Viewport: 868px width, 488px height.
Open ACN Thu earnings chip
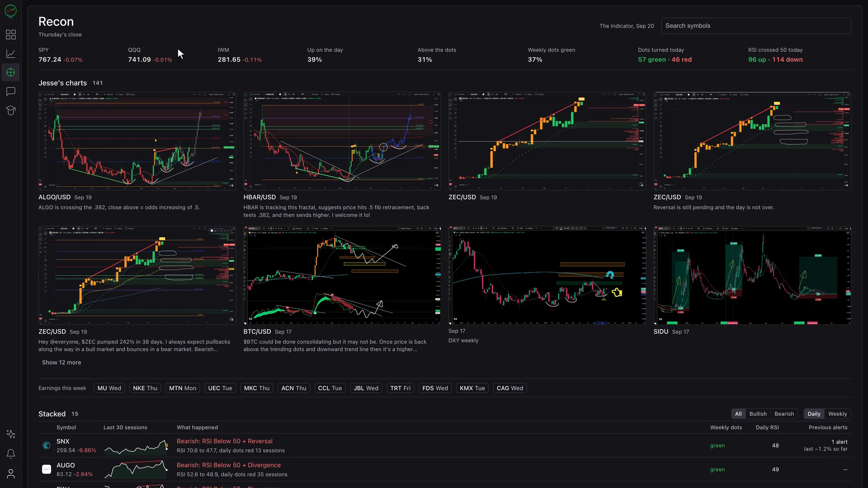294,388
